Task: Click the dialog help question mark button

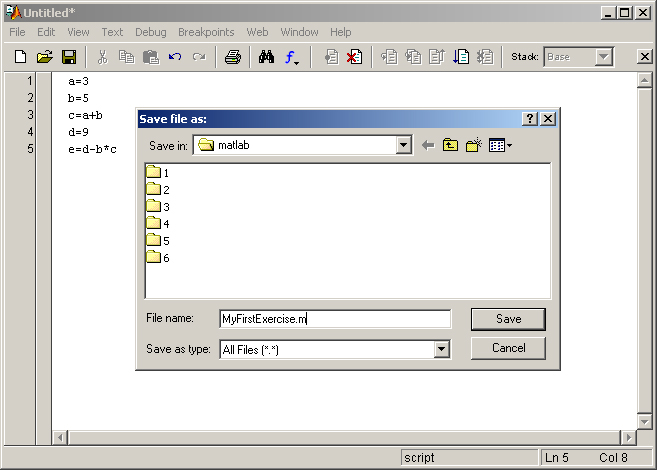Action: point(530,119)
